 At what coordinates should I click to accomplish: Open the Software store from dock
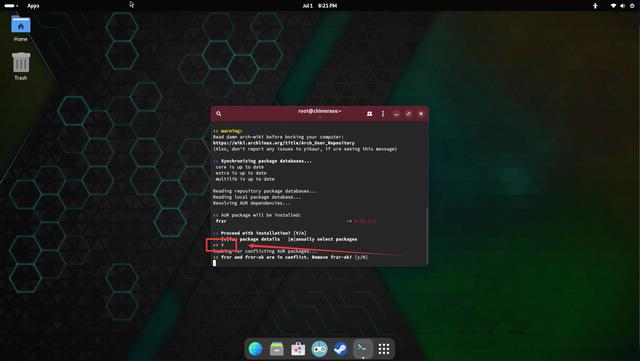pos(298,349)
